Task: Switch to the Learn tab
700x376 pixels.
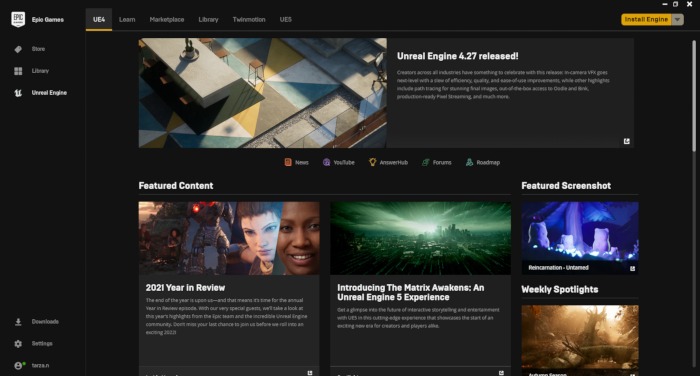Action: tap(127, 20)
